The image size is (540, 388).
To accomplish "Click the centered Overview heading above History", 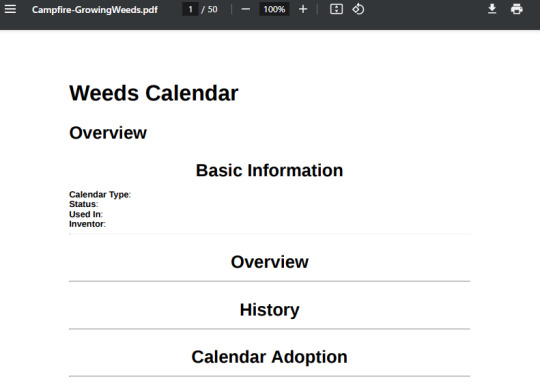I will [x=269, y=262].
